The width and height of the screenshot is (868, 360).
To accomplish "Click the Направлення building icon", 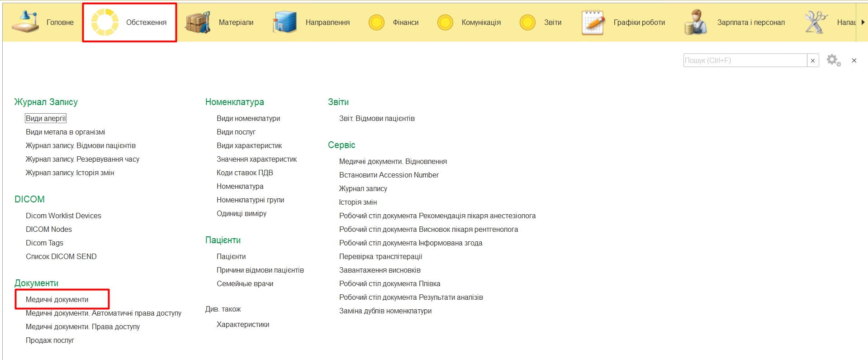I will point(285,22).
